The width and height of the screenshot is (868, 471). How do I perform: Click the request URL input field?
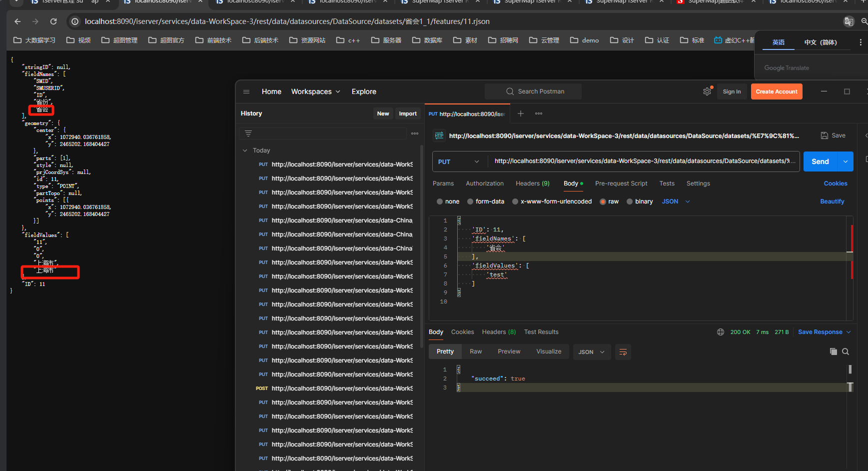click(643, 161)
